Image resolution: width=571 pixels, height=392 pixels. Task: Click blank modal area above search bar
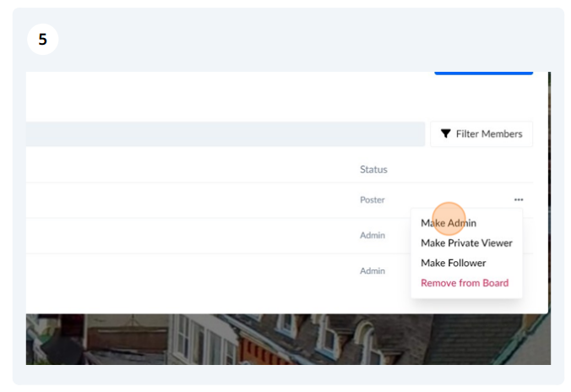[211, 97]
